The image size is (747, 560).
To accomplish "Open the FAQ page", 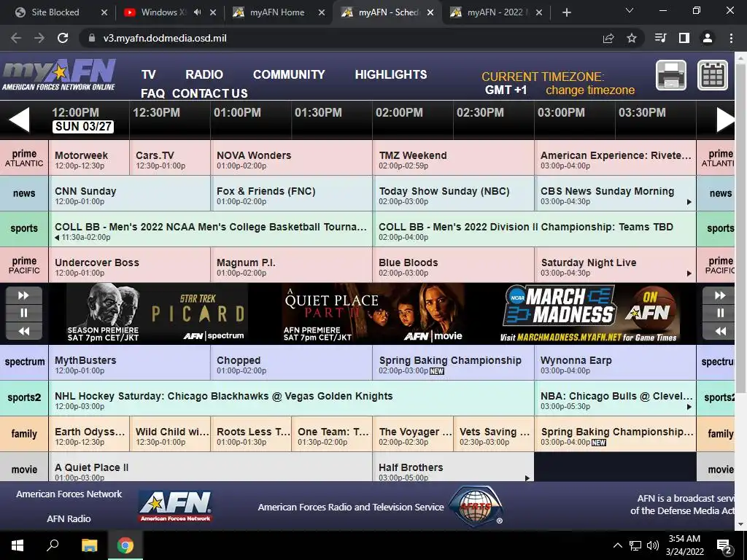I will pos(153,93).
